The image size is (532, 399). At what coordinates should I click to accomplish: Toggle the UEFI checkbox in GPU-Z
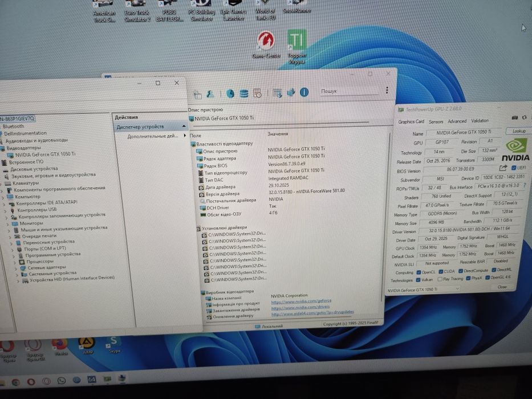(x=514, y=168)
